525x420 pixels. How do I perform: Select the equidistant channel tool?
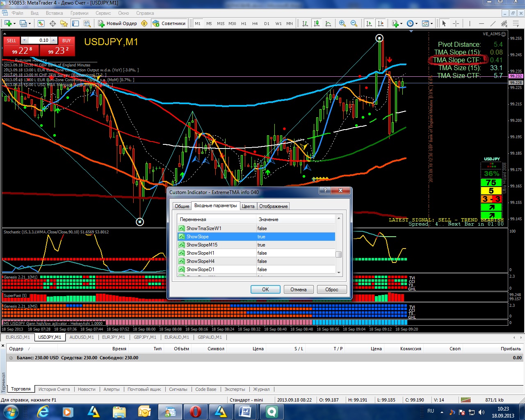coord(504,23)
